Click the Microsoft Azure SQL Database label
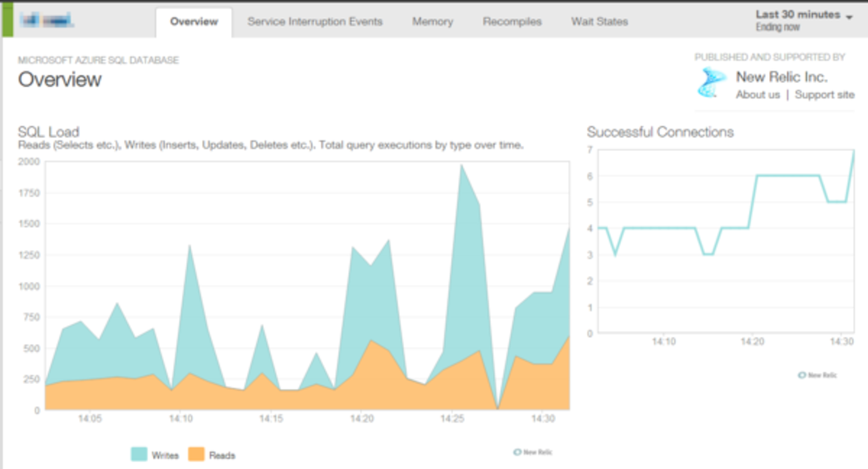 tap(98, 60)
